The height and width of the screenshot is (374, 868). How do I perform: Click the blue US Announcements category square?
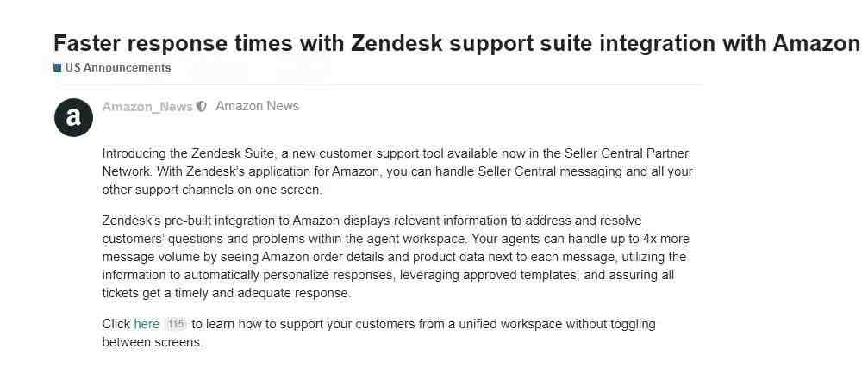click(57, 67)
